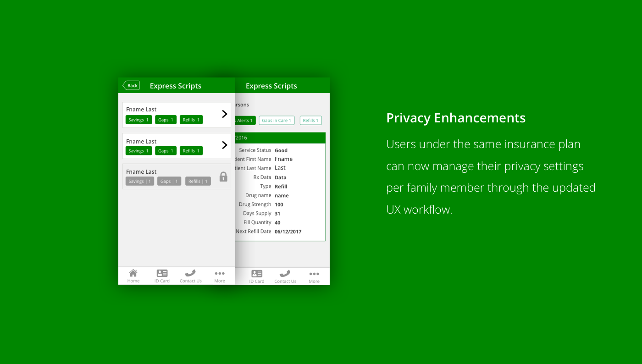Select Gaps 1 badge on second card
642x364 pixels.
click(x=166, y=151)
